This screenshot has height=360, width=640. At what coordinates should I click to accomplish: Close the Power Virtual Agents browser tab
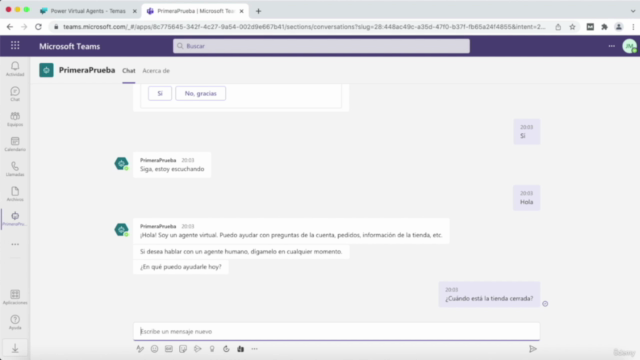coord(134,11)
